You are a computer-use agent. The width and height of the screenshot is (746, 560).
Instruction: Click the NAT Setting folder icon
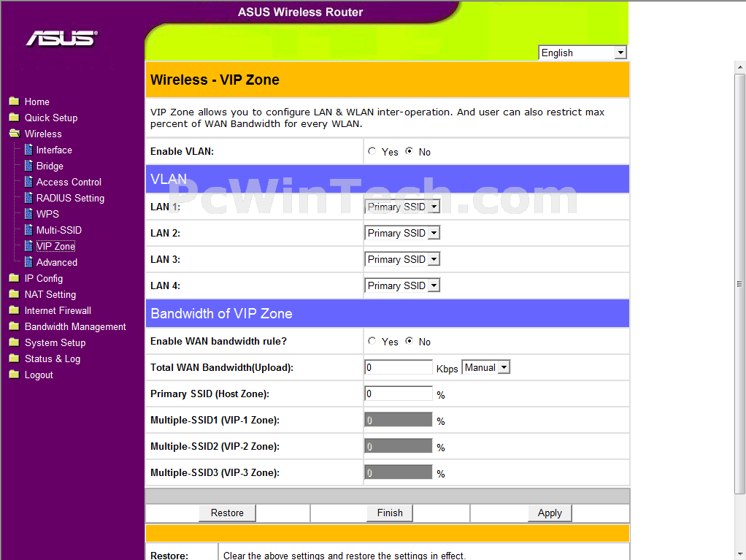click(x=15, y=294)
